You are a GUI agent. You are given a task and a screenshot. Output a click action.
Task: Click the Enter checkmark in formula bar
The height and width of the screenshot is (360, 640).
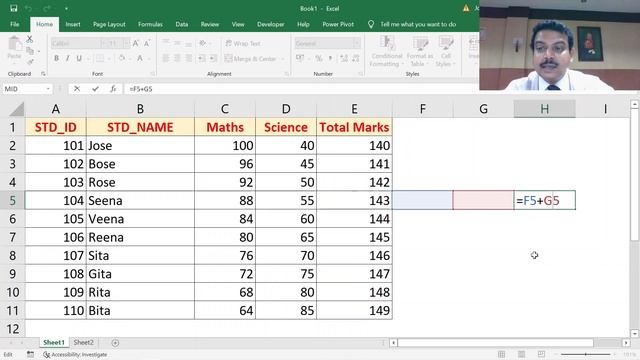click(95, 89)
